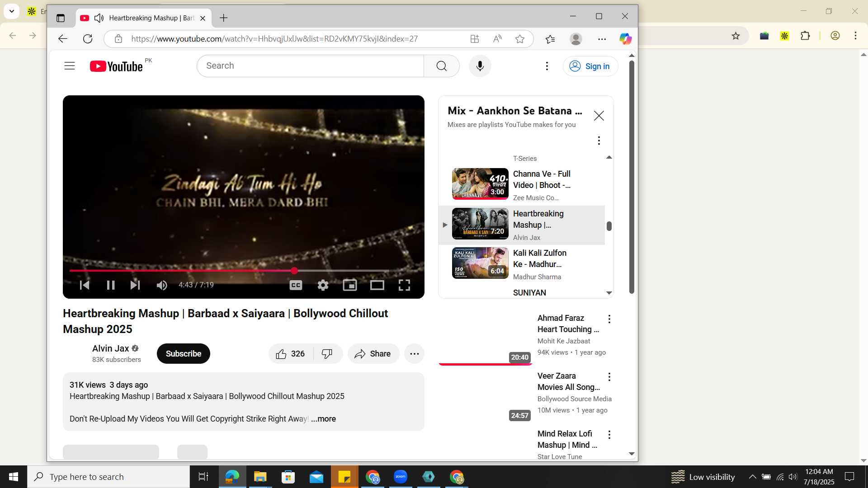Mute the video volume

tap(162, 285)
